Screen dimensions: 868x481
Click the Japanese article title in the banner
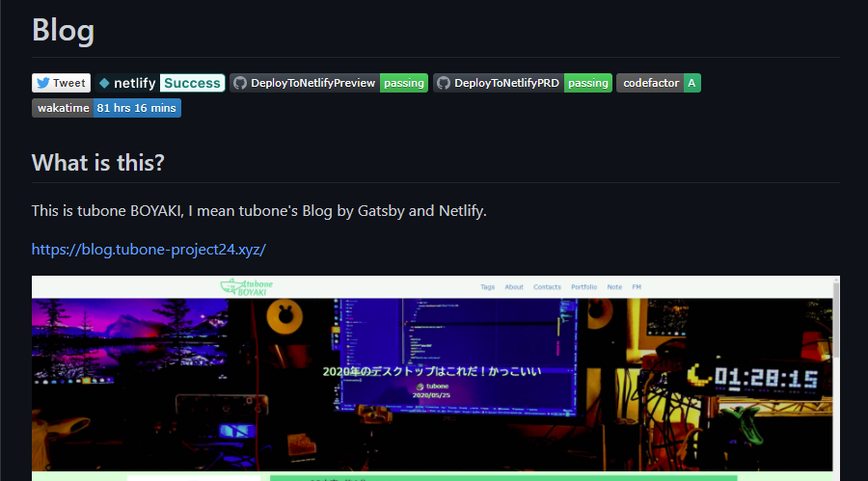pyautogui.click(x=432, y=370)
